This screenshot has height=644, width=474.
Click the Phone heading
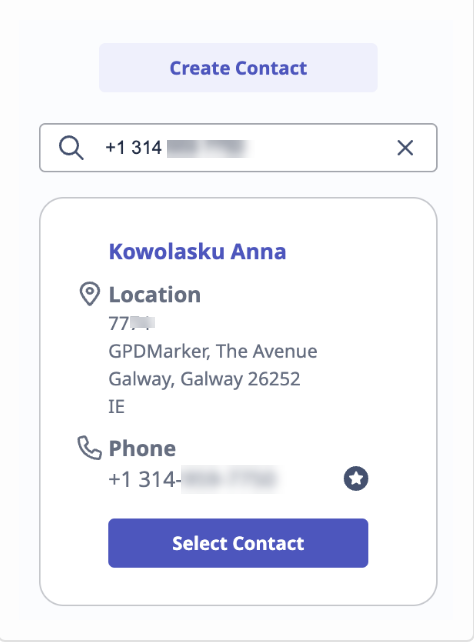click(142, 448)
